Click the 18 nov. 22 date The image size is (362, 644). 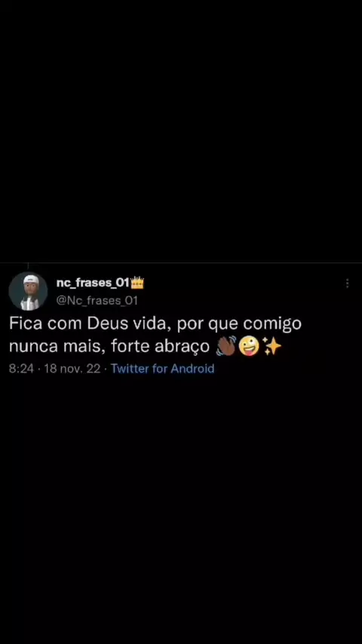(72, 369)
